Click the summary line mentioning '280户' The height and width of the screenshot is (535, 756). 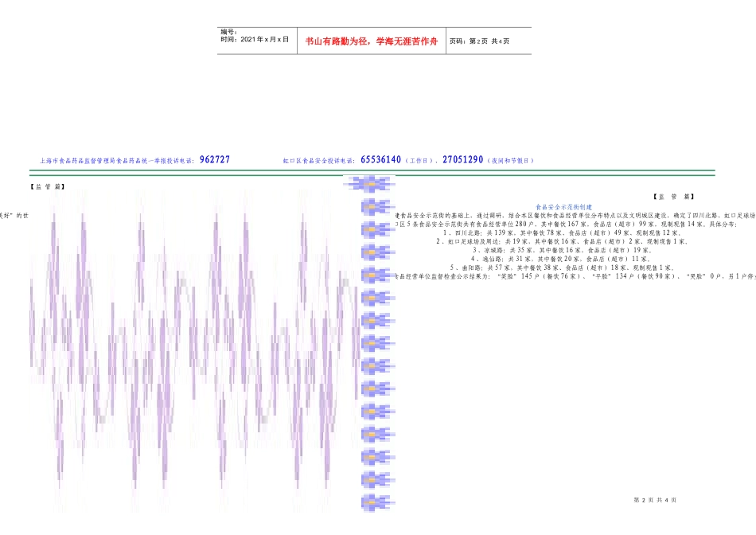tap(566, 225)
